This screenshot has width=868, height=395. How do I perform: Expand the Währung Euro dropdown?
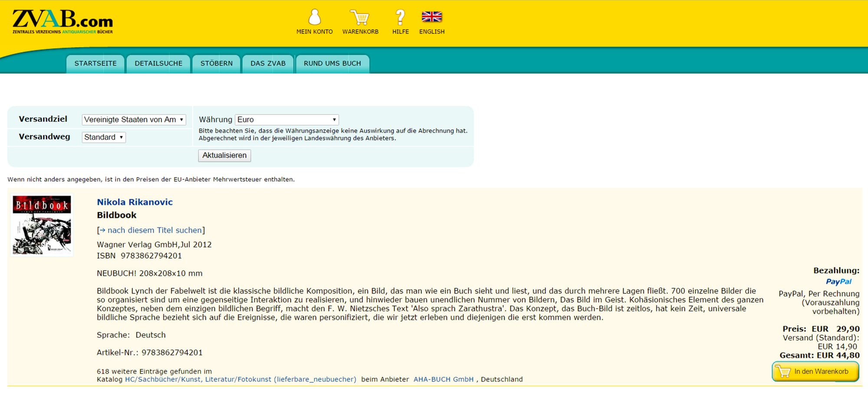(x=286, y=120)
